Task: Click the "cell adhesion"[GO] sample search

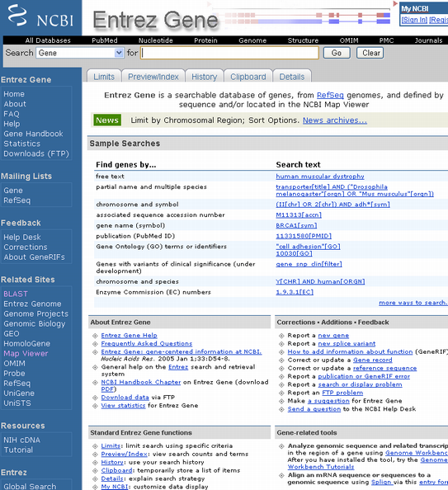Action: pos(308,247)
